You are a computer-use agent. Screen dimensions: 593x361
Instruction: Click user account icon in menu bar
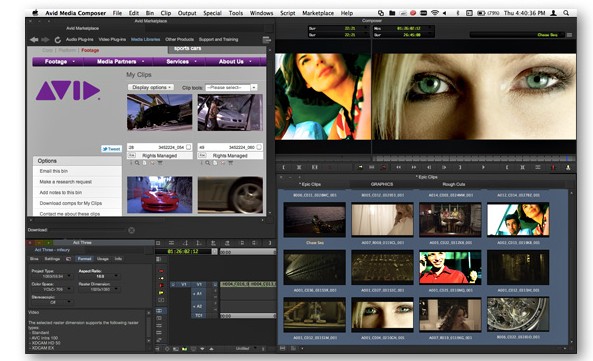pyautogui.click(x=553, y=13)
